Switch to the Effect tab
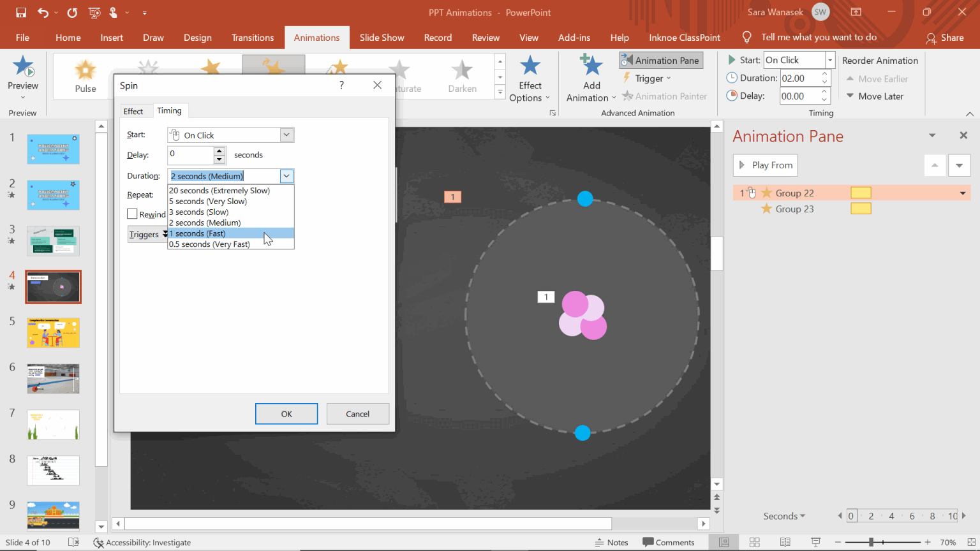The height and width of the screenshot is (551, 980). [x=135, y=110]
